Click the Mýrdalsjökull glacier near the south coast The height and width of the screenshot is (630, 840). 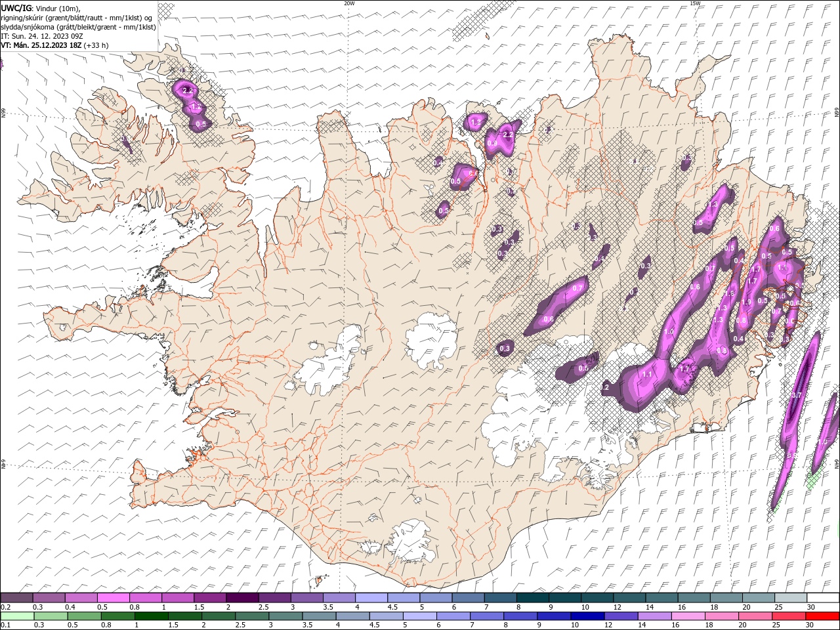pos(411,541)
